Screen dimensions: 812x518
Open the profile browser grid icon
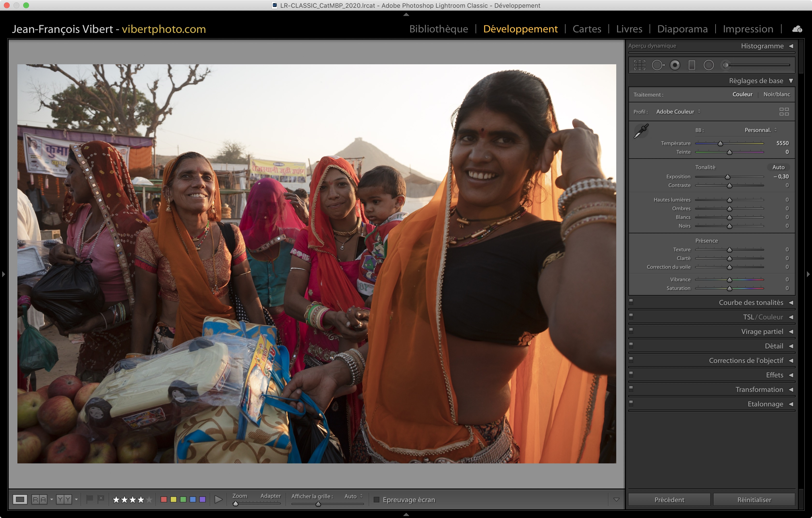pyautogui.click(x=784, y=112)
